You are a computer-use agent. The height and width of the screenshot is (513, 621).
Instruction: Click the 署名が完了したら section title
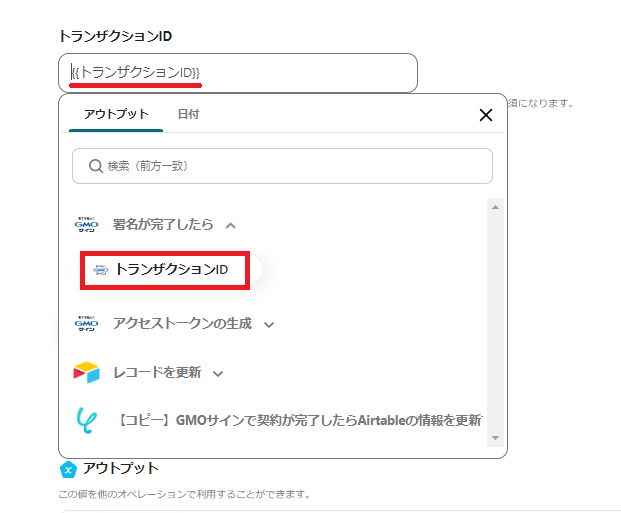point(163,225)
